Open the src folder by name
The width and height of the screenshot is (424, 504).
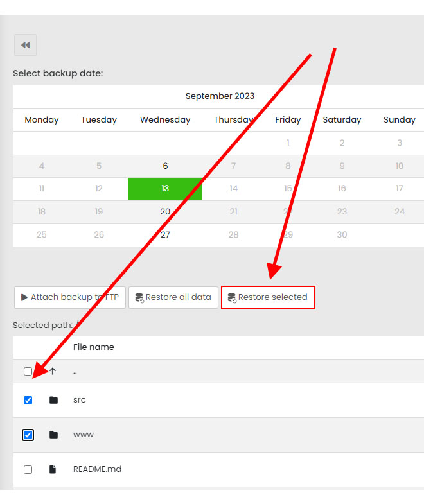[80, 400]
